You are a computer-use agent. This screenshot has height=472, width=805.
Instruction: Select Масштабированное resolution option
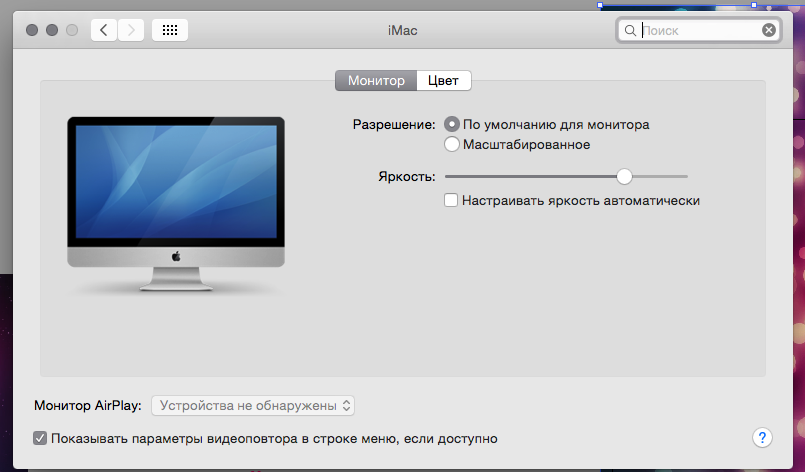(x=452, y=144)
